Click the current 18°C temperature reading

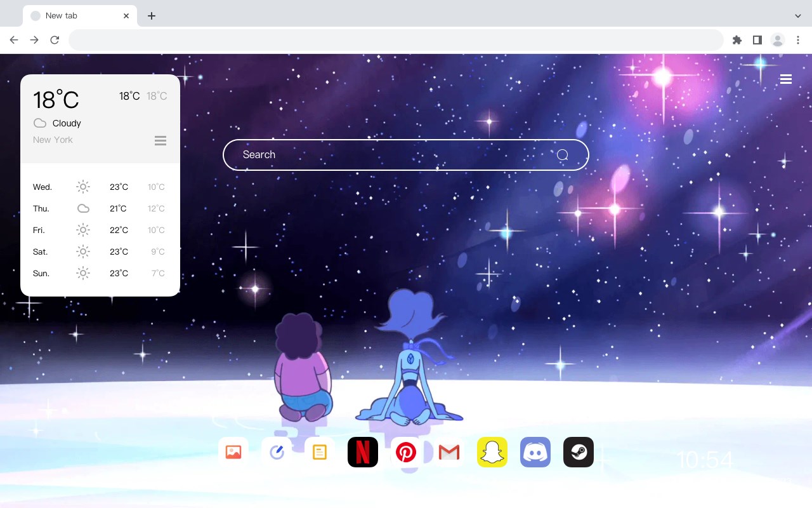pos(56,100)
